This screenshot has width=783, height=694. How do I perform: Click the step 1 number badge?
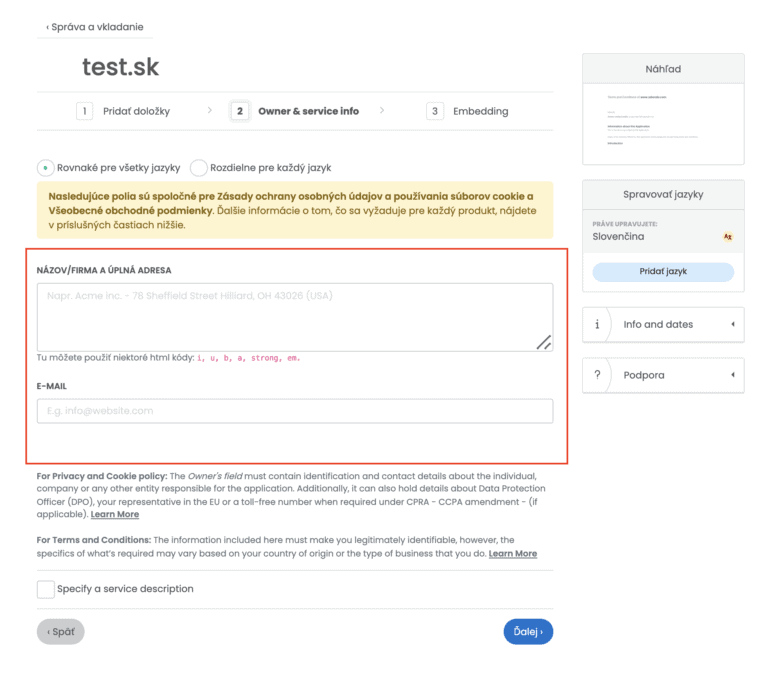(x=85, y=111)
